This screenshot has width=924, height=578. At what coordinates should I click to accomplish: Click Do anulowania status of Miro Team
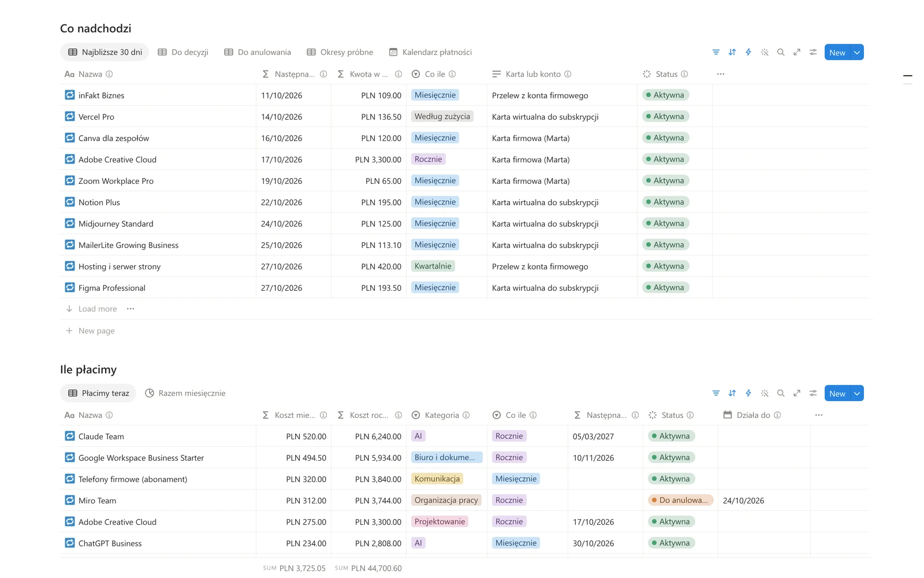pyautogui.click(x=680, y=500)
